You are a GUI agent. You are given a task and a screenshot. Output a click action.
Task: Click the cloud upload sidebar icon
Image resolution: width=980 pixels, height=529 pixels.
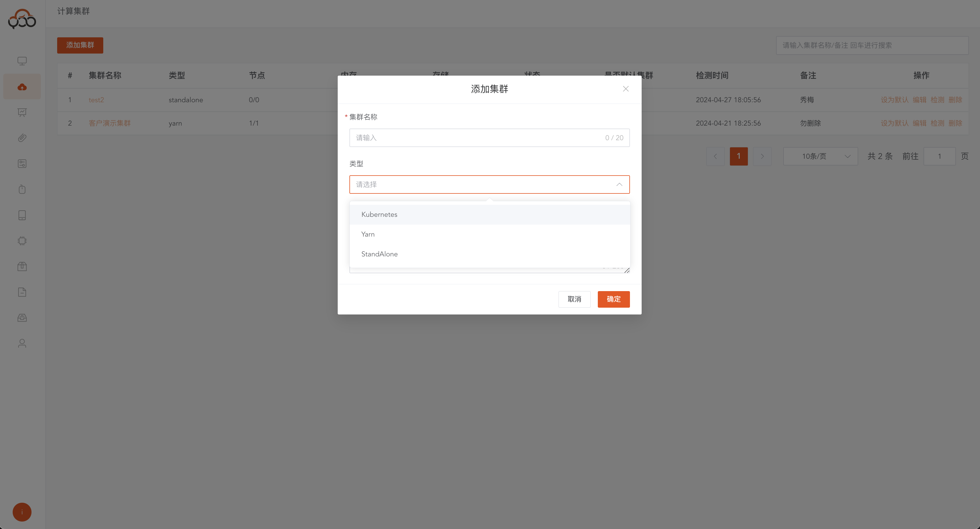pos(22,87)
